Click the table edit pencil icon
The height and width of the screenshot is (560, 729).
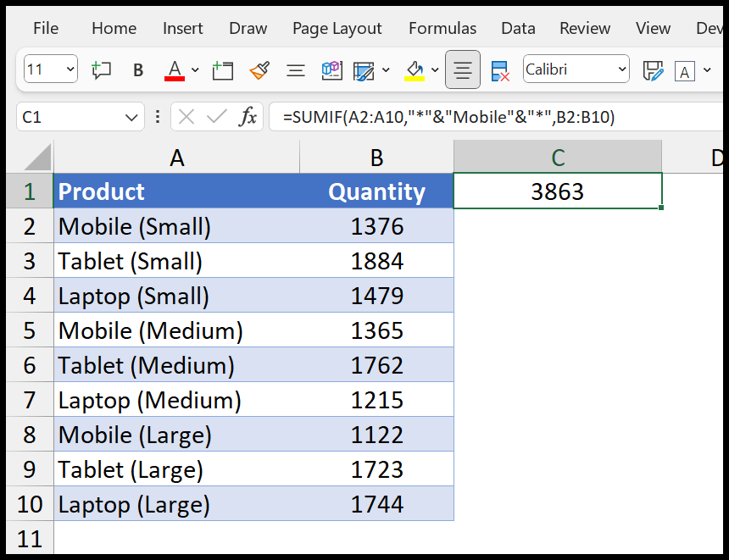tap(364, 70)
